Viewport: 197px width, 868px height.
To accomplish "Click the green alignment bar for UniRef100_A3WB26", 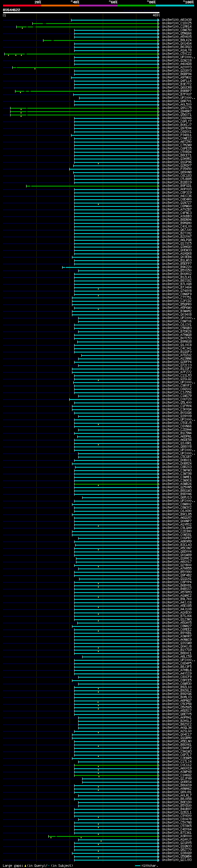I will 117,484.
